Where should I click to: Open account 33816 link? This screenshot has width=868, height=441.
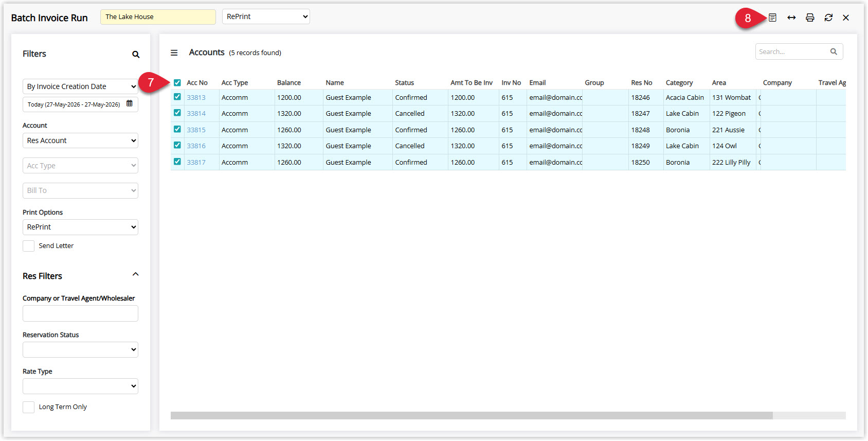coord(196,146)
